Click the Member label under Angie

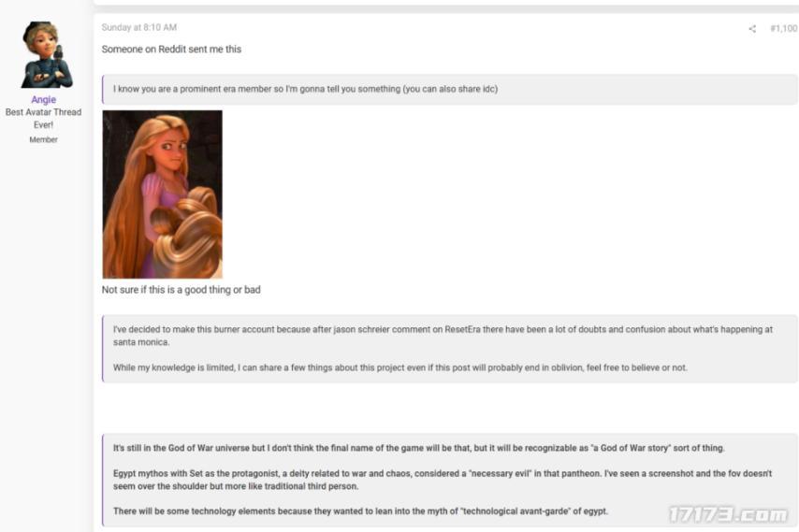coord(43,139)
